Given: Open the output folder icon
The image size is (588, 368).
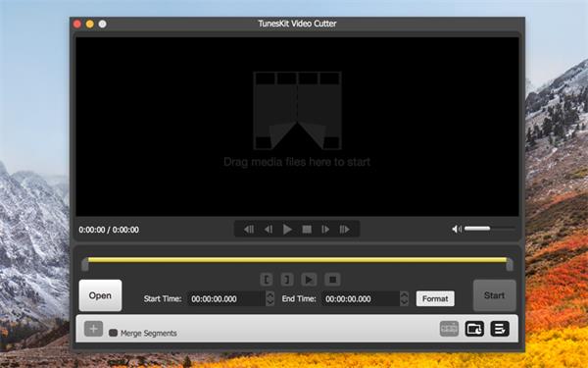Looking at the screenshot, I should click(x=474, y=329).
